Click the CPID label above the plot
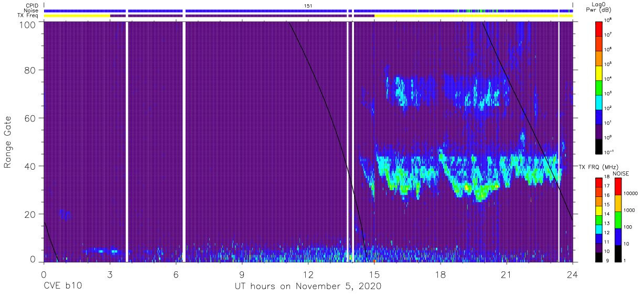 (33, 5)
